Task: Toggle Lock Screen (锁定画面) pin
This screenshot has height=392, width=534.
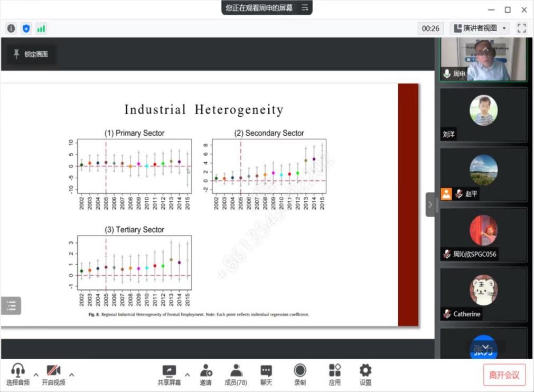Action: pos(31,54)
